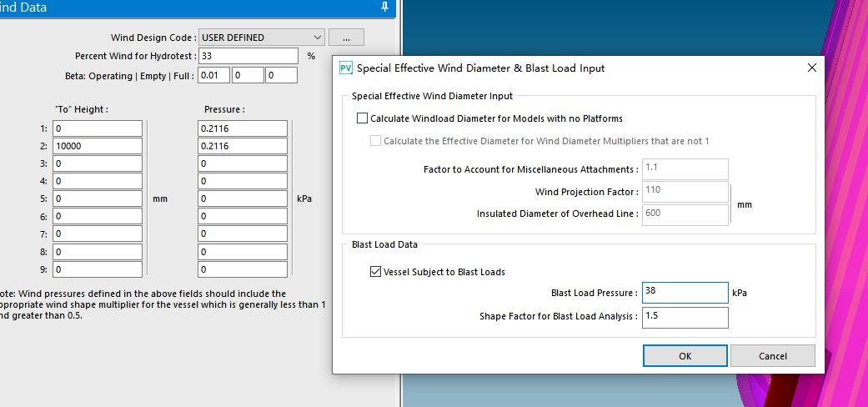Edit Pressure row 2 value 0.2116

pyautogui.click(x=243, y=146)
